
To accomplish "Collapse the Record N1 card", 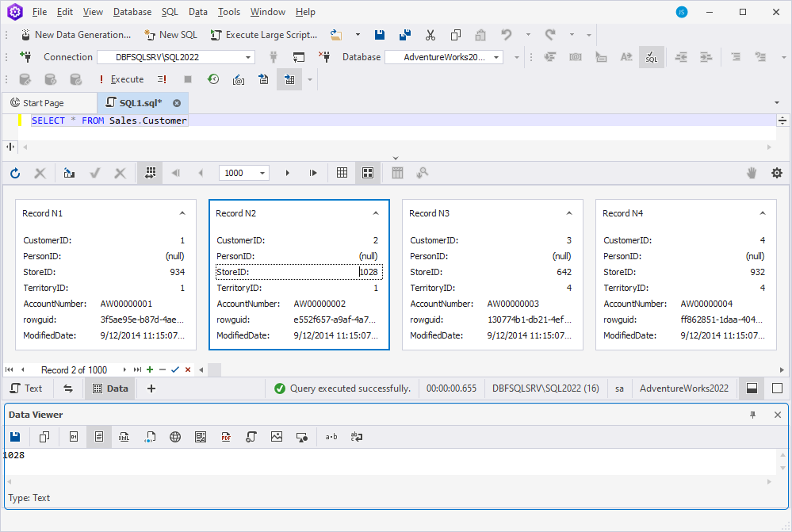I will point(182,213).
